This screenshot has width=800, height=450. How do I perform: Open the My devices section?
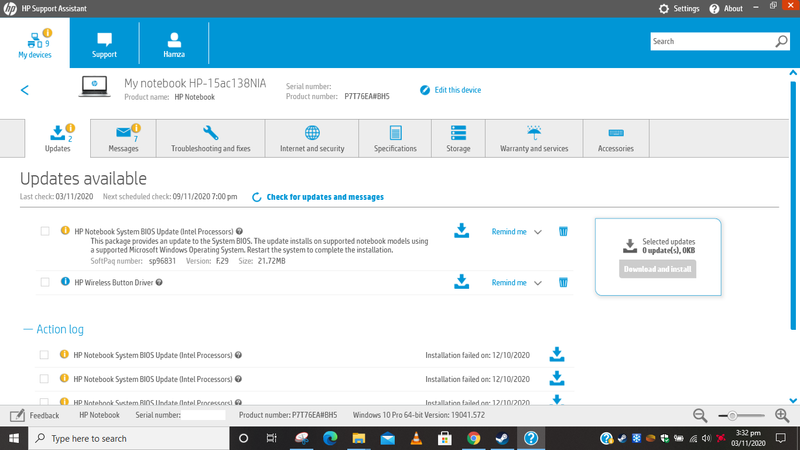[x=35, y=43]
